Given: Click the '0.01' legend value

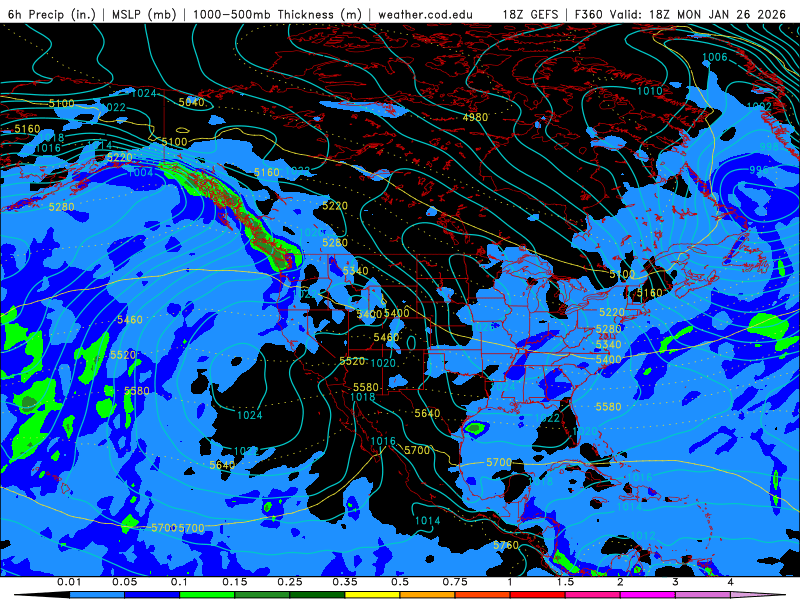Looking at the screenshot, I should coord(68,582).
